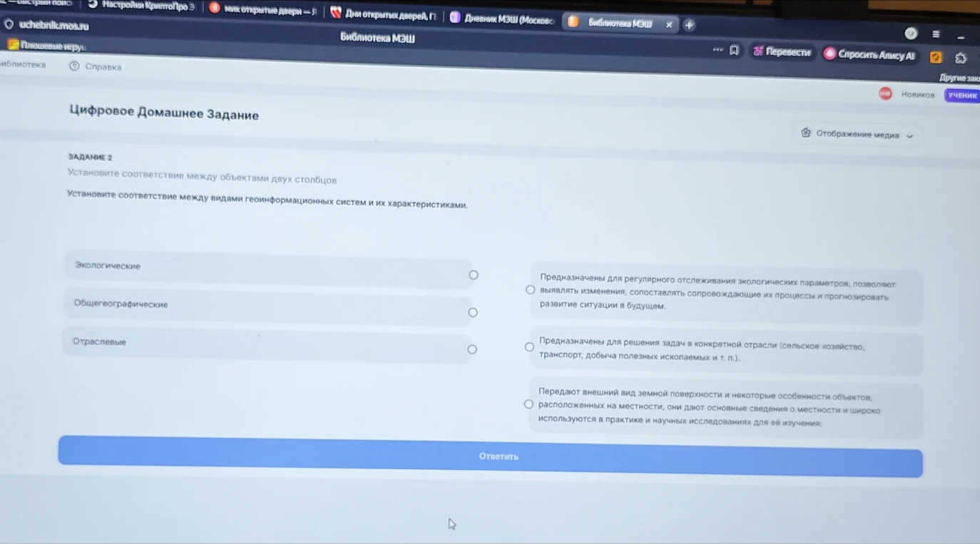Switch to мик открытые двери tab
The height and width of the screenshot is (544, 980).
[263, 10]
